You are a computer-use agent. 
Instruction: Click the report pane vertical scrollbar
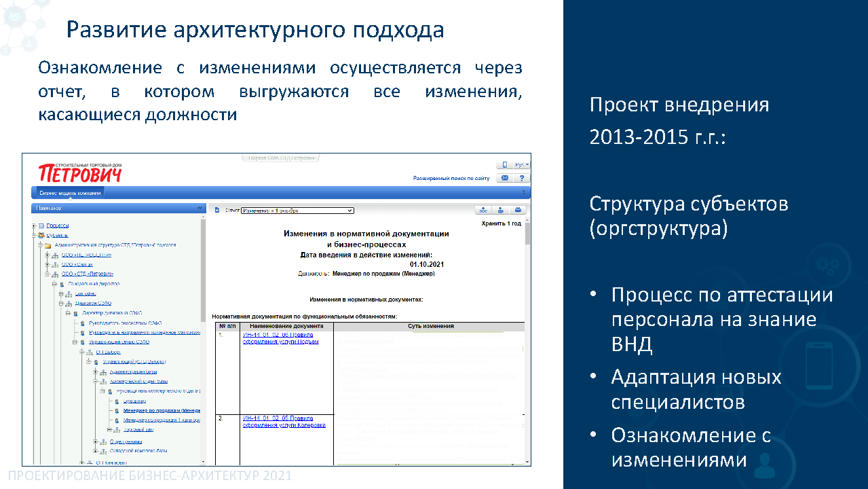(x=528, y=232)
